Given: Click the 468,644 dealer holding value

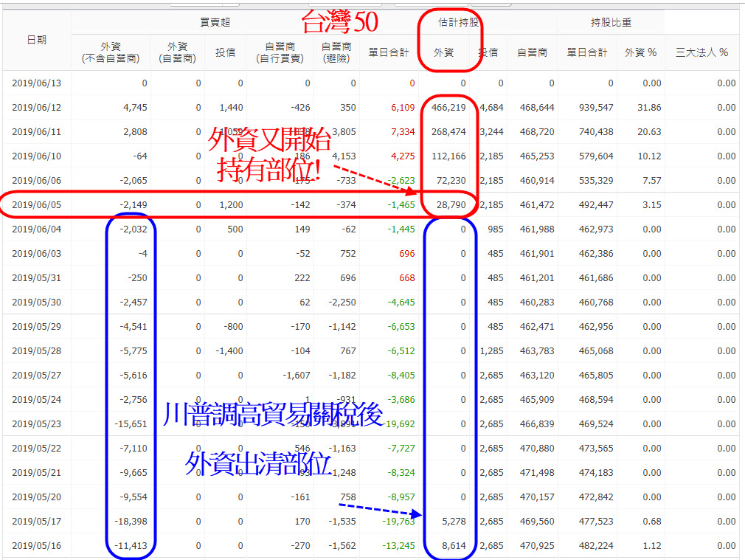Looking at the screenshot, I should click(537, 108).
